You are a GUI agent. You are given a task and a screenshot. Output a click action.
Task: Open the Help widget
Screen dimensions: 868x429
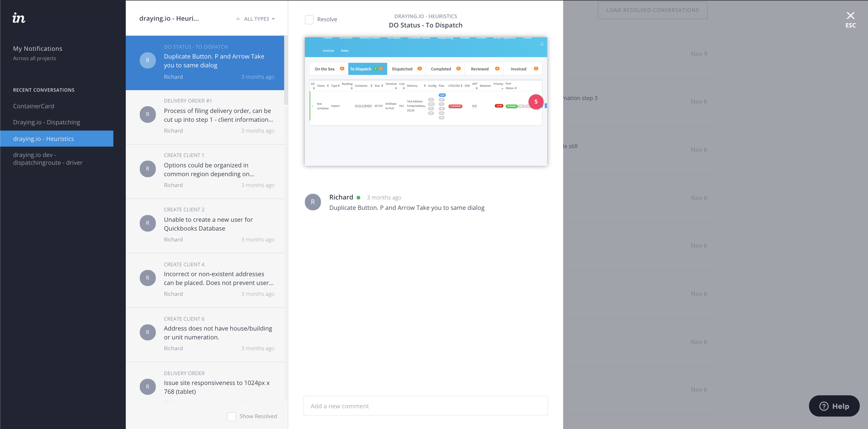(834, 406)
